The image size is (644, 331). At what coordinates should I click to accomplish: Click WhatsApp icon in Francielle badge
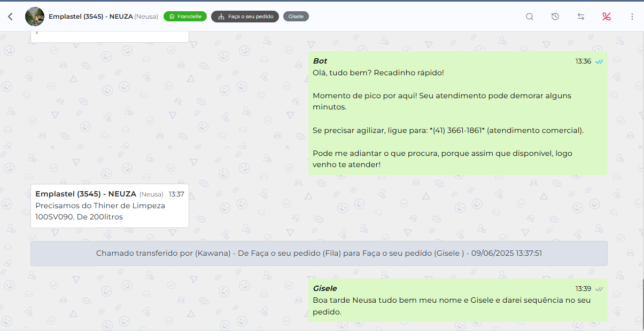click(172, 17)
